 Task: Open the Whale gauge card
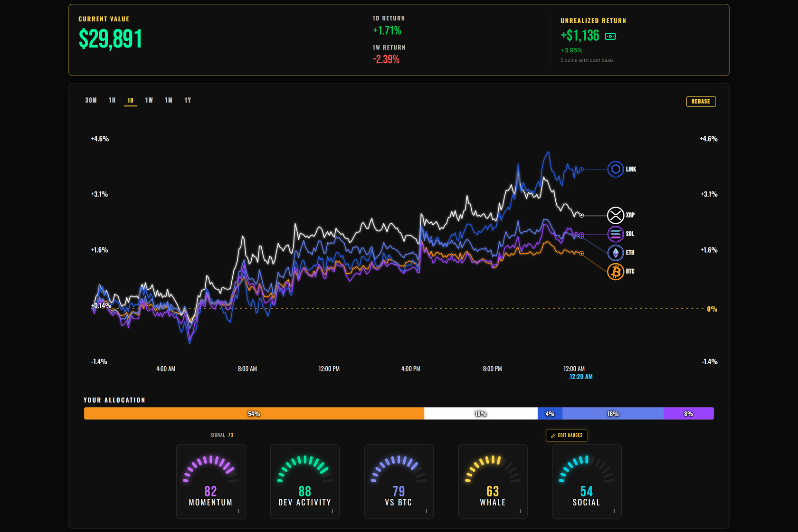493,481
